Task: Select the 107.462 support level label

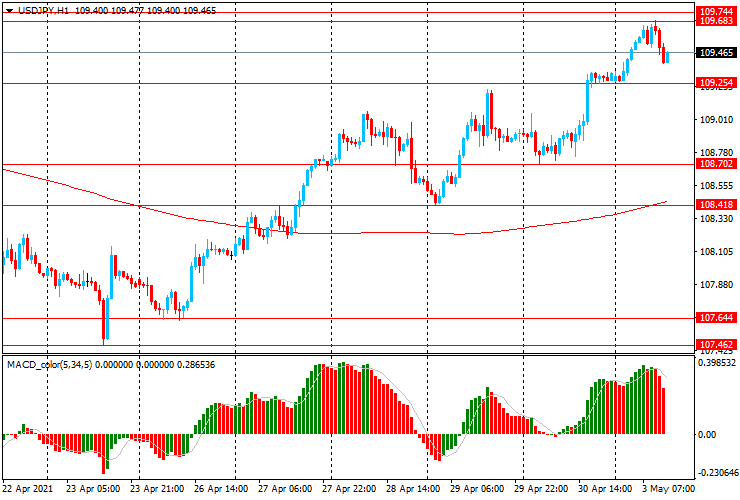Action: click(716, 345)
